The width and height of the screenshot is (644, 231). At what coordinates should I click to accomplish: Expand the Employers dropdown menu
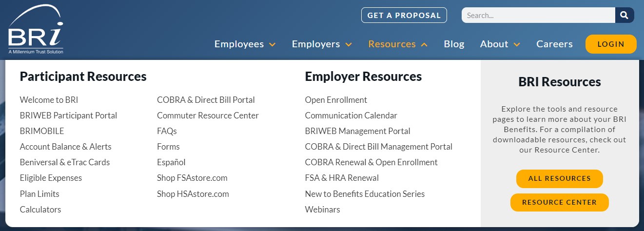(322, 44)
